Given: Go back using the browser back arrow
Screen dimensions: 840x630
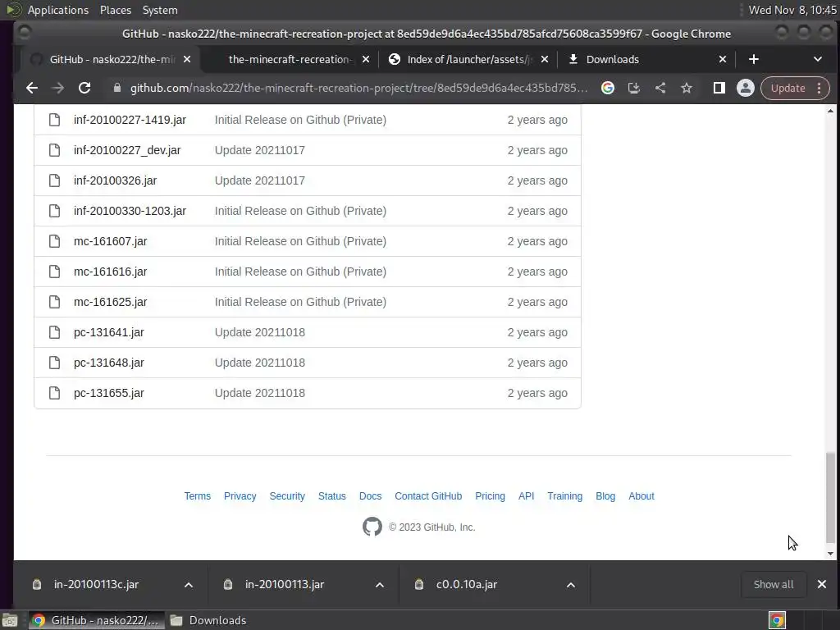Looking at the screenshot, I should tap(32, 88).
